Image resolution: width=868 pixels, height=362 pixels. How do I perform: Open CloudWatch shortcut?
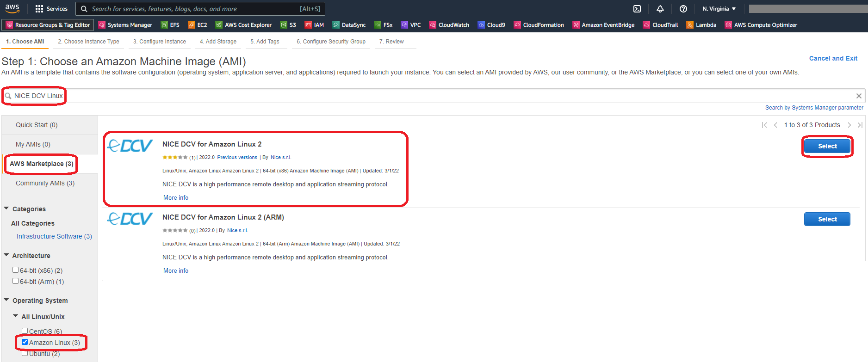(x=449, y=25)
